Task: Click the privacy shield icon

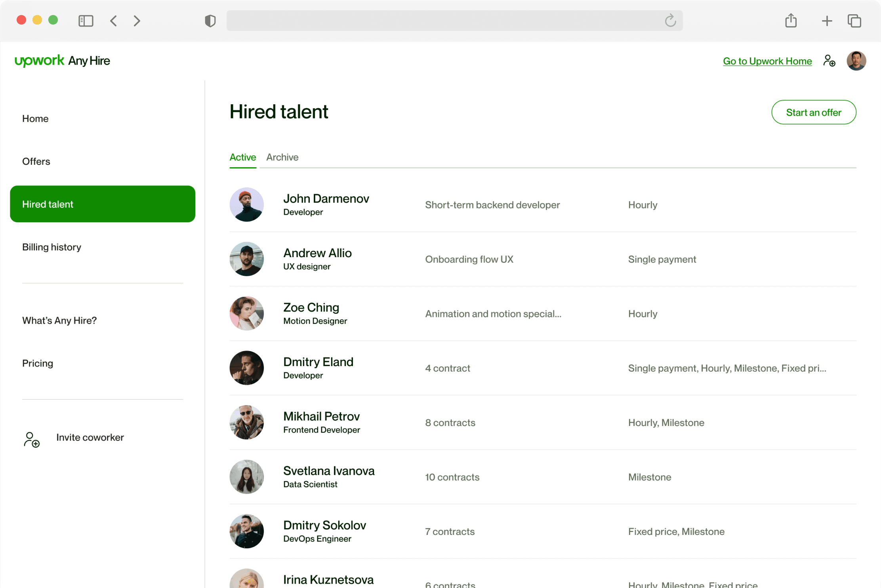Action: (x=210, y=21)
